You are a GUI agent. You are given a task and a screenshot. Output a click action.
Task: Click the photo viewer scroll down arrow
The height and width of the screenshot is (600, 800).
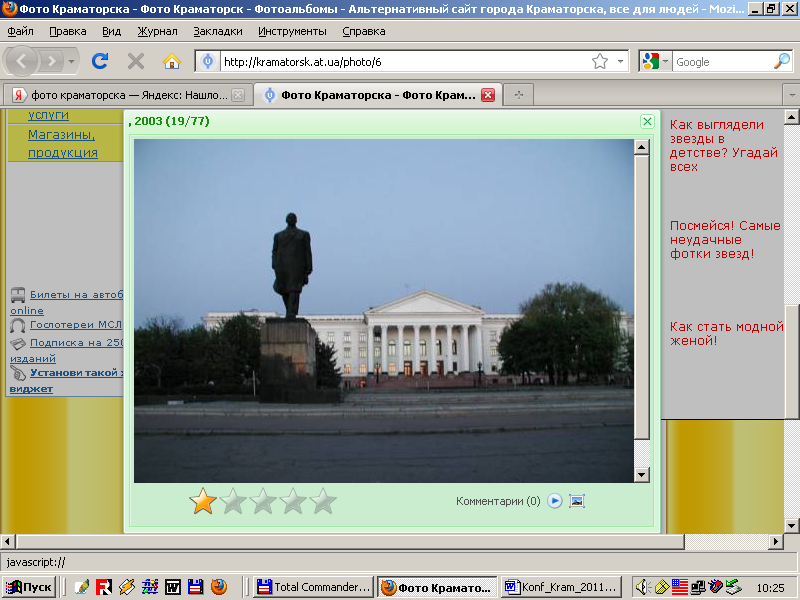641,474
